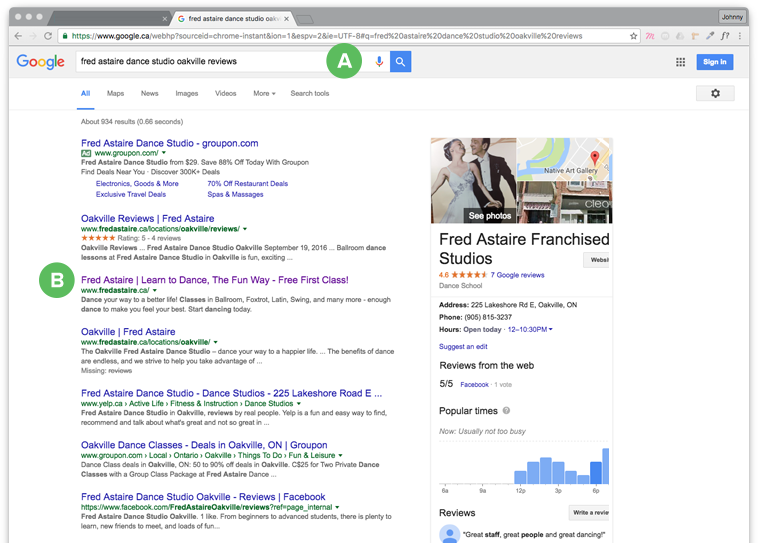Switch to the Videos tab

click(225, 93)
